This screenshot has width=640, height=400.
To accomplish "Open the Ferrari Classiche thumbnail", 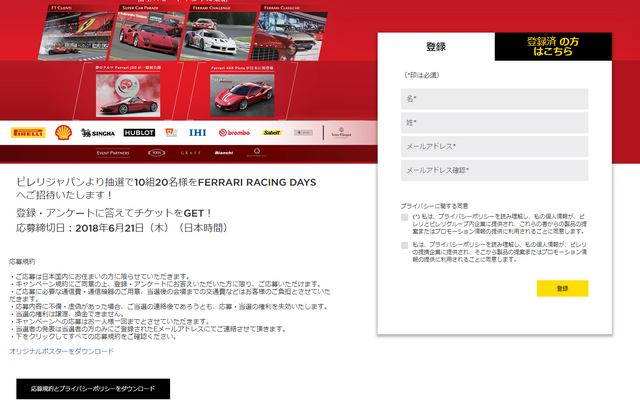I will coord(289,36).
